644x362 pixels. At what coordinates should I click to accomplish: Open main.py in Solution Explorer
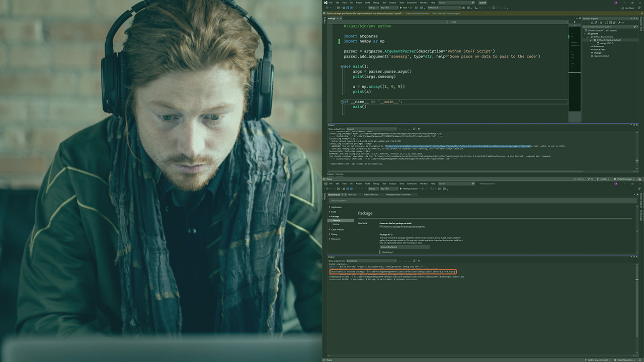point(597,52)
